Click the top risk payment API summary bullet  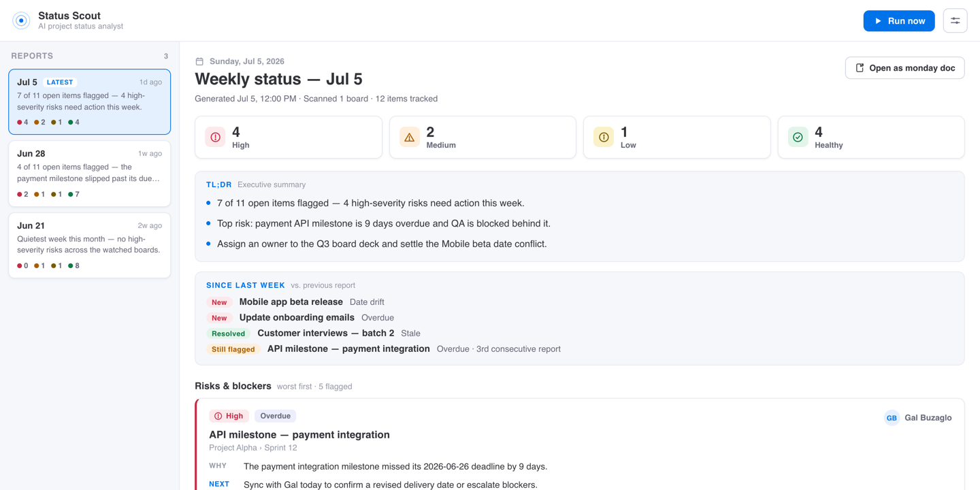(x=384, y=223)
